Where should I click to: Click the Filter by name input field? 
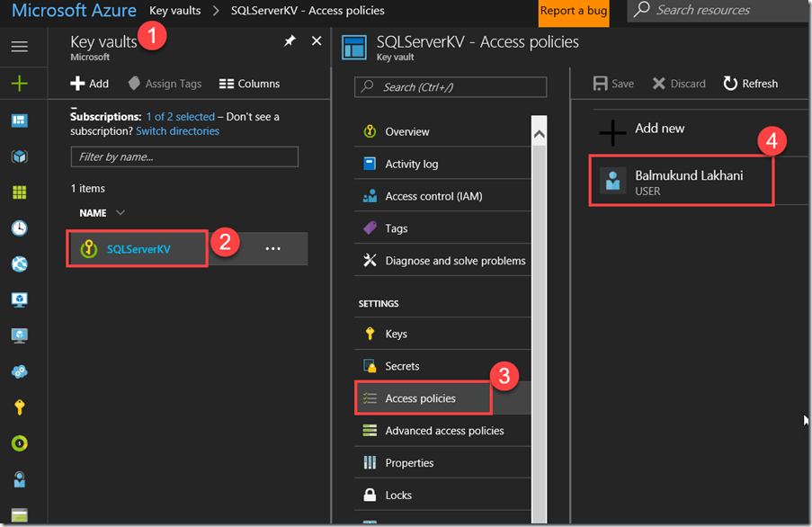(x=184, y=156)
